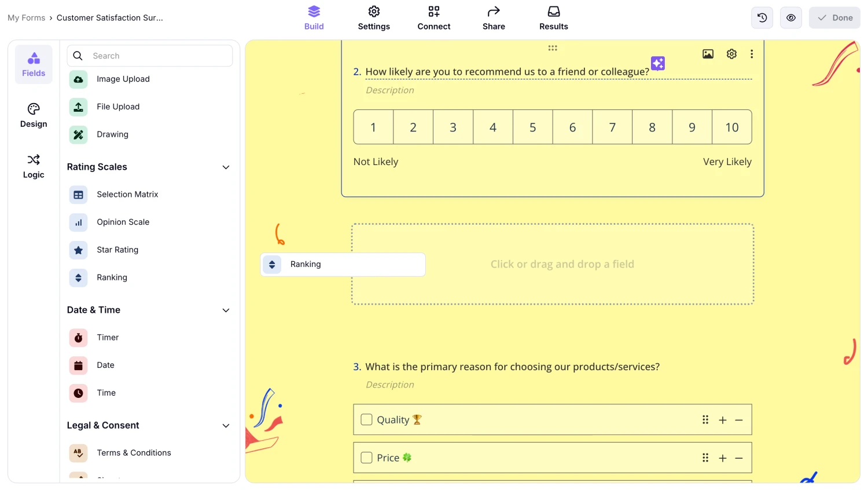
Task: Select the Star Rating field type
Action: 117,250
